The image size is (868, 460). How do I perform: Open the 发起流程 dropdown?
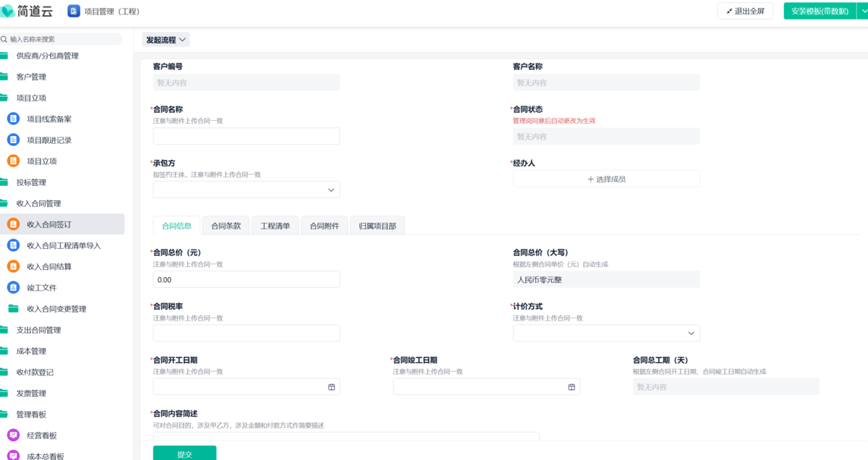pyautogui.click(x=166, y=40)
